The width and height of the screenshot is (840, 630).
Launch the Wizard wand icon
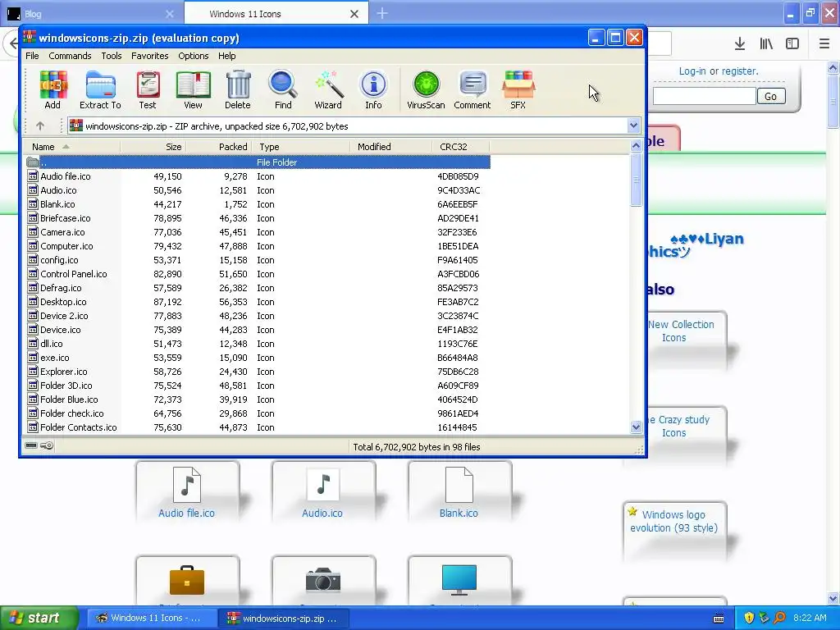[328, 89]
